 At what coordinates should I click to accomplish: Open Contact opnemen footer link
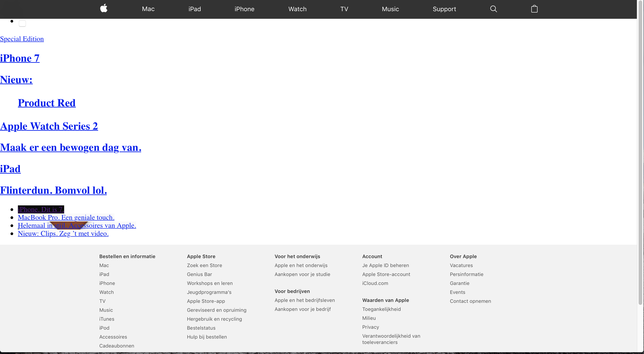470,301
